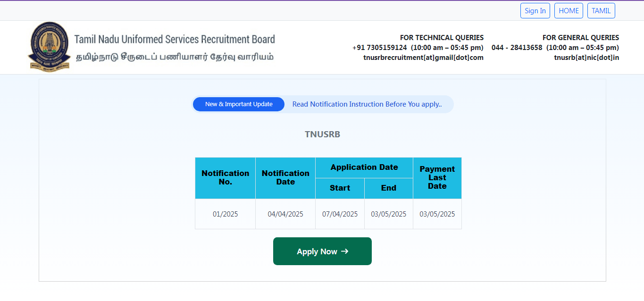The height and width of the screenshot is (301, 644).
Task: Click the TNUSRB emblem logo
Action: point(49,47)
